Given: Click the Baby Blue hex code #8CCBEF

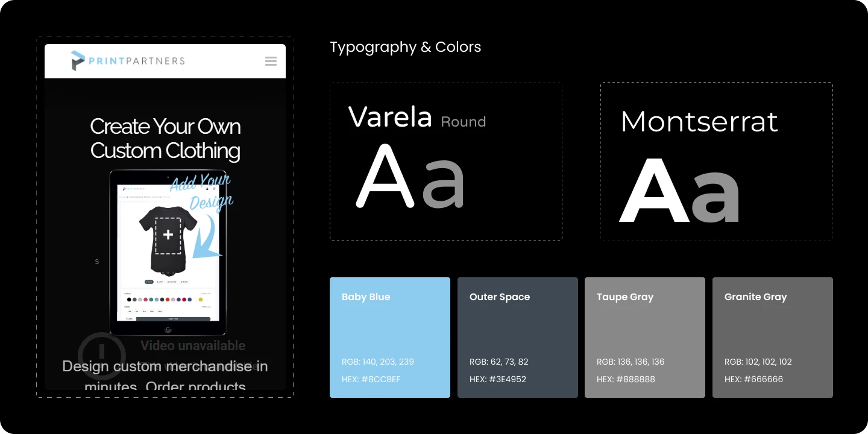Looking at the screenshot, I should tap(371, 379).
